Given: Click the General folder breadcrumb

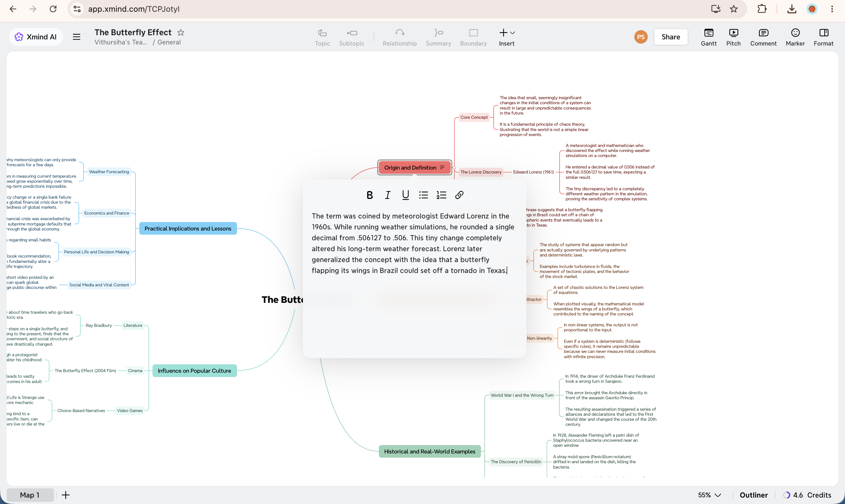Looking at the screenshot, I should [169, 42].
